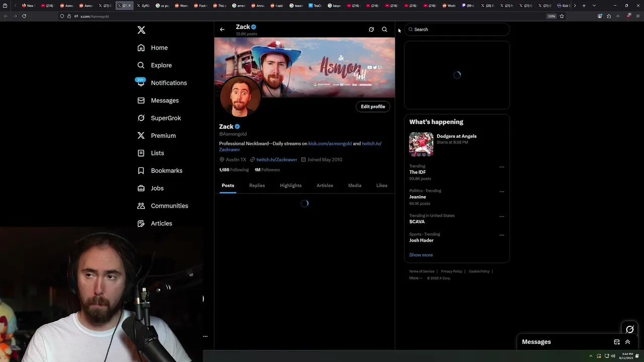Open Premium in the sidebar
Screen dimensions: 644x362
click(156, 136)
